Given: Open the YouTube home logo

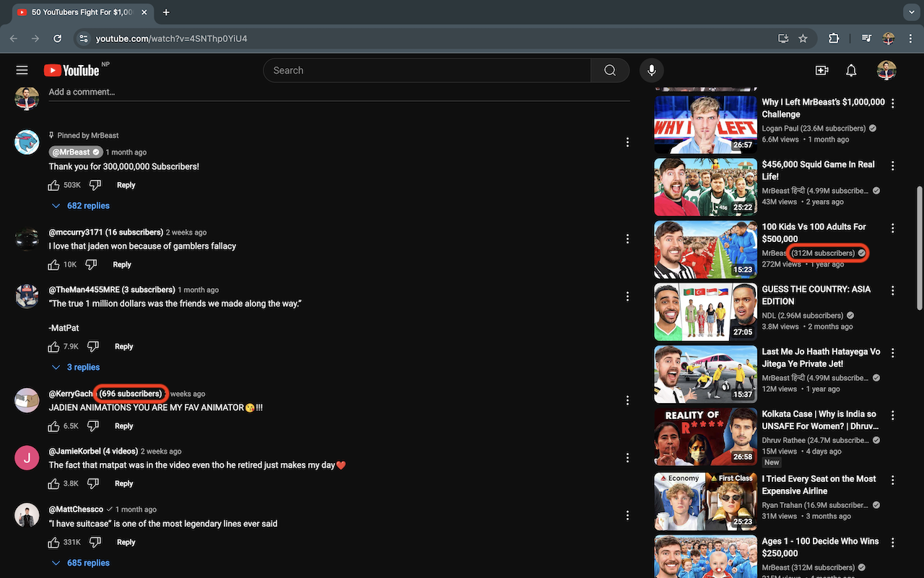Looking at the screenshot, I should (72, 70).
